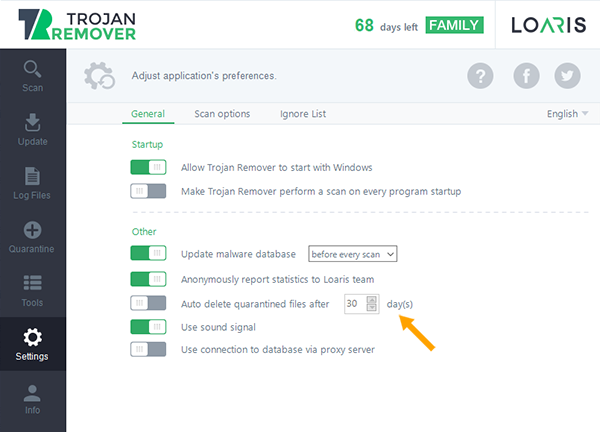Enable scan on every program startup
Screen dimensions: 600x432
point(148,191)
